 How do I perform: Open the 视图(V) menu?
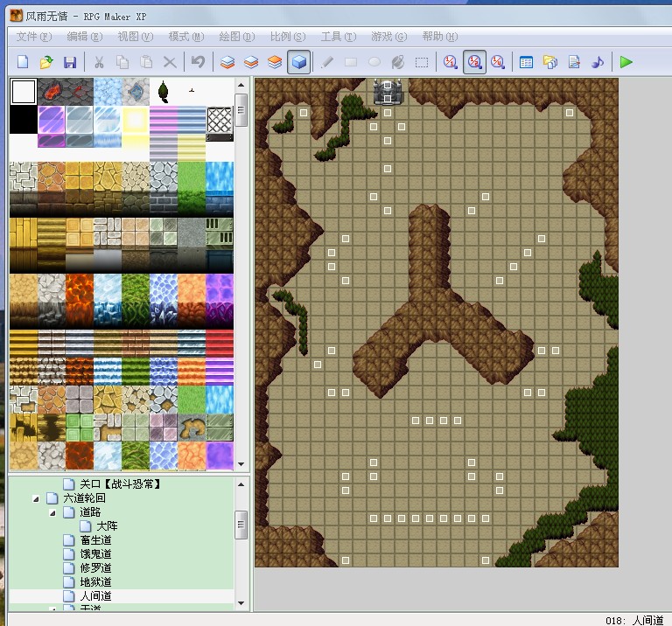click(x=135, y=37)
